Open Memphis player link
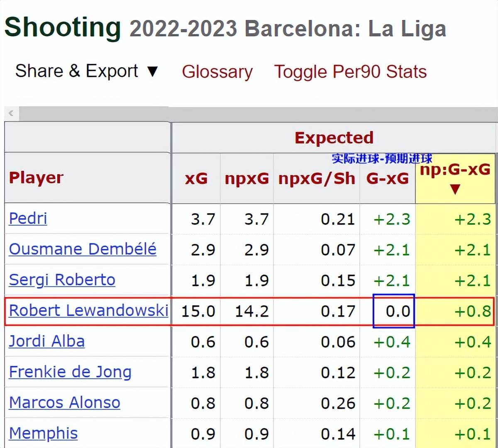 [x=43, y=433]
